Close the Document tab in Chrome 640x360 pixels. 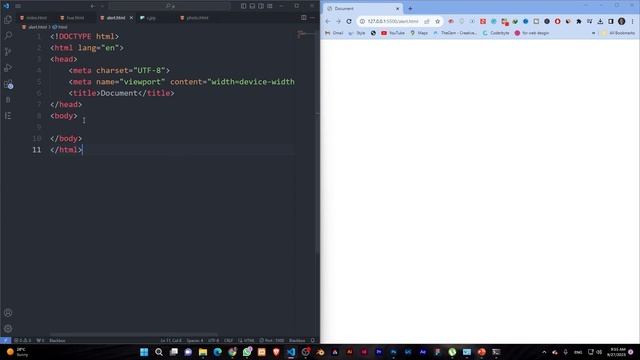pos(397,9)
